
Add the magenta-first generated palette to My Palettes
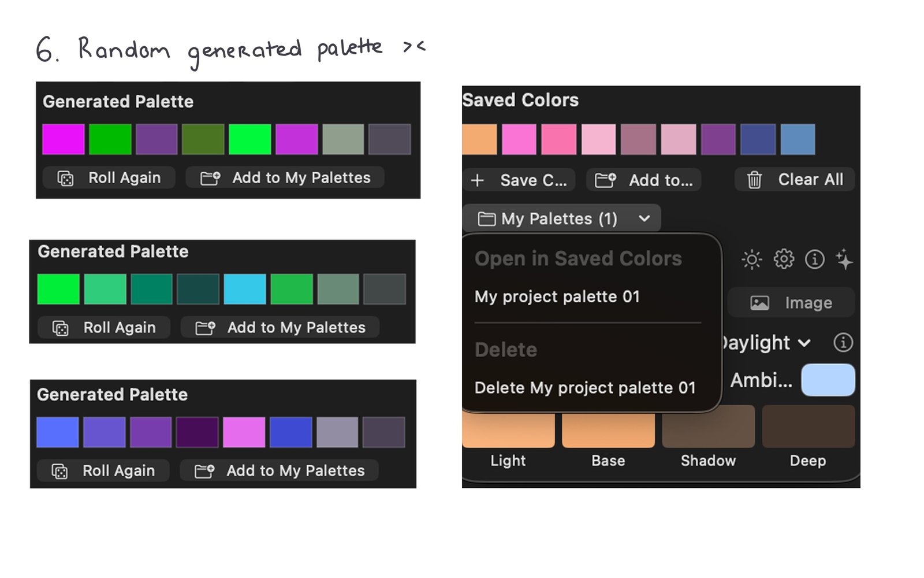(x=285, y=177)
